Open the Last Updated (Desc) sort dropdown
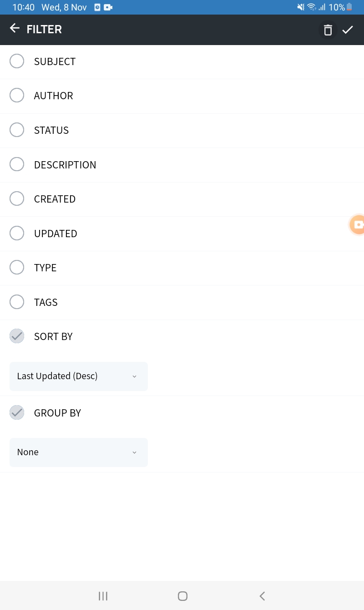364x610 pixels. [x=78, y=376]
